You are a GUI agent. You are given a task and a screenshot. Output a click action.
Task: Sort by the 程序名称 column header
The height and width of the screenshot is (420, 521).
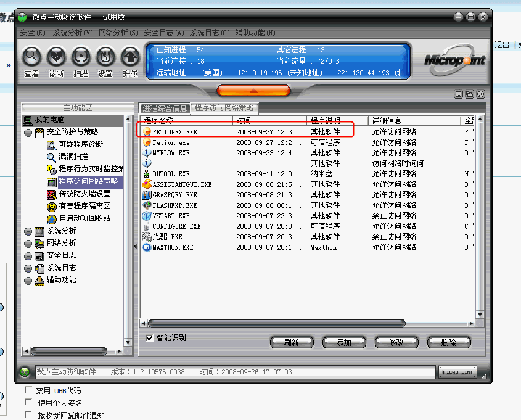[x=186, y=120]
